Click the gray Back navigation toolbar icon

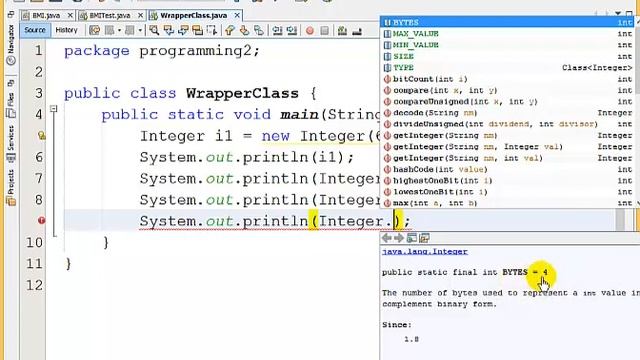(x=109, y=30)
